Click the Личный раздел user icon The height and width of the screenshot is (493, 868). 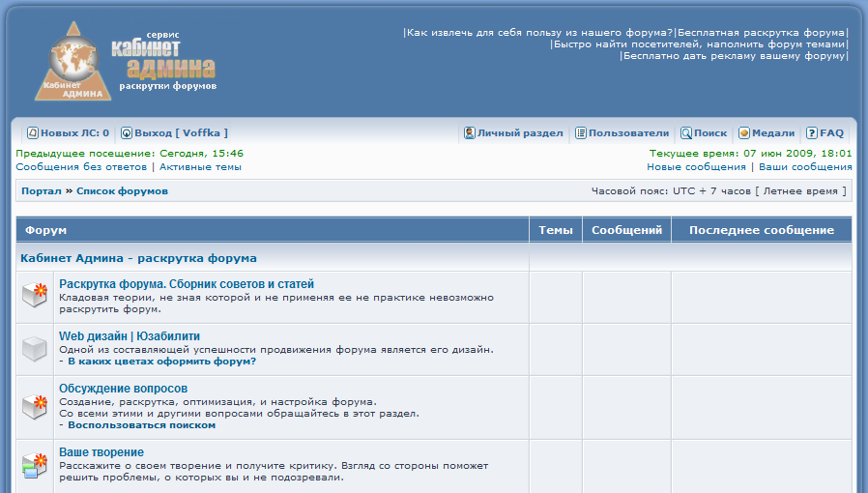pyautogui.click(x=469, y=133)
